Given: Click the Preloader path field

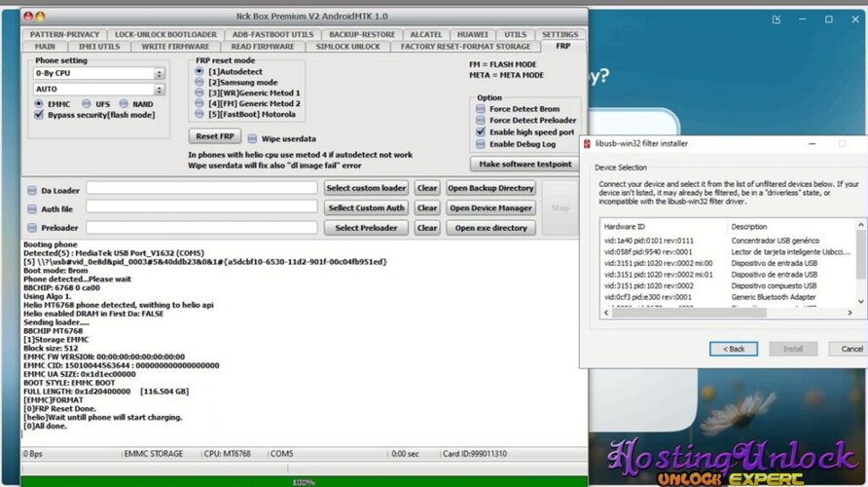Looking at the screenshot, I should tap(201, 227).
